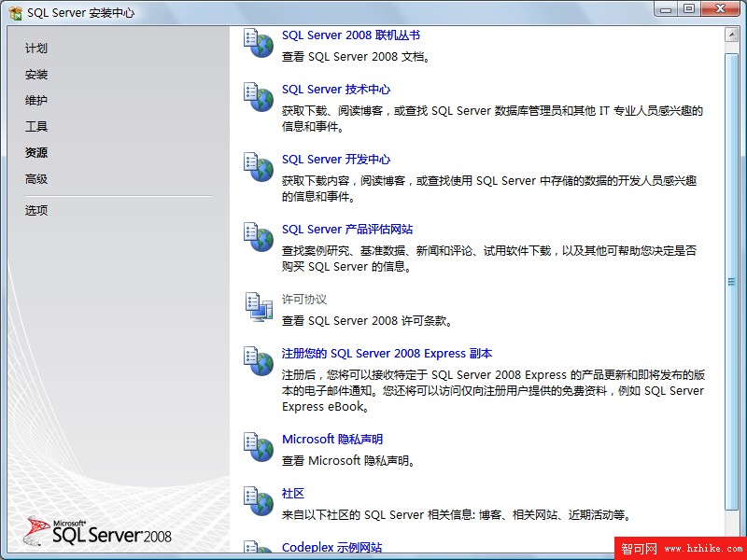The height and width of the screenshot is (560, 747).
Task: Visit the SQL Server 技术中心 link
Action: pos(336,90)
